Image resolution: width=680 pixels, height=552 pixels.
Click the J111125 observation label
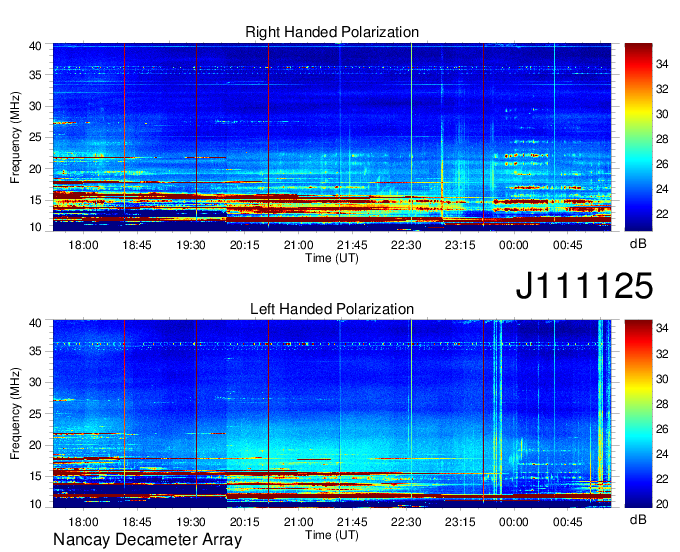pyautogui.click(x=584, y=285)
